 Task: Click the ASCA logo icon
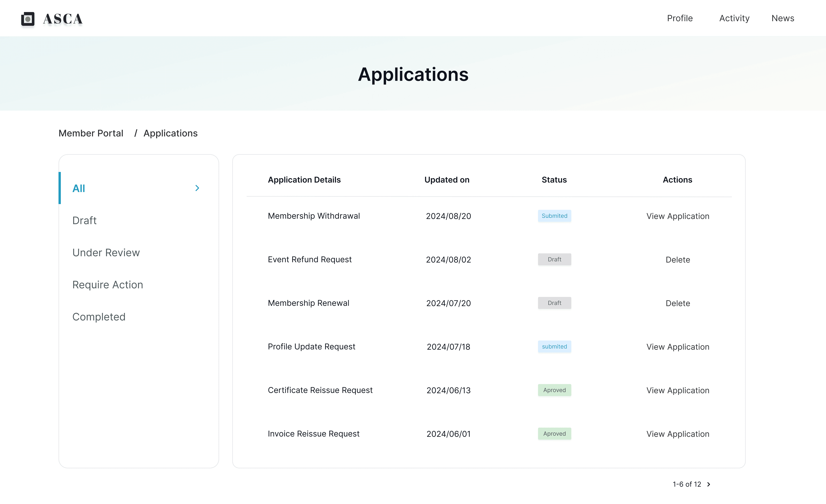click(x=28, y=19)
